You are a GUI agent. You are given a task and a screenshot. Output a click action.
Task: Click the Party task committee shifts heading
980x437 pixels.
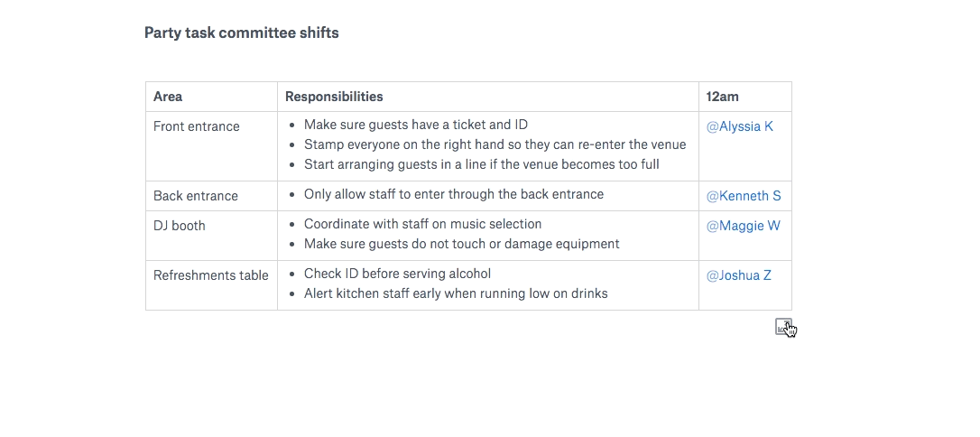point(241,33)
